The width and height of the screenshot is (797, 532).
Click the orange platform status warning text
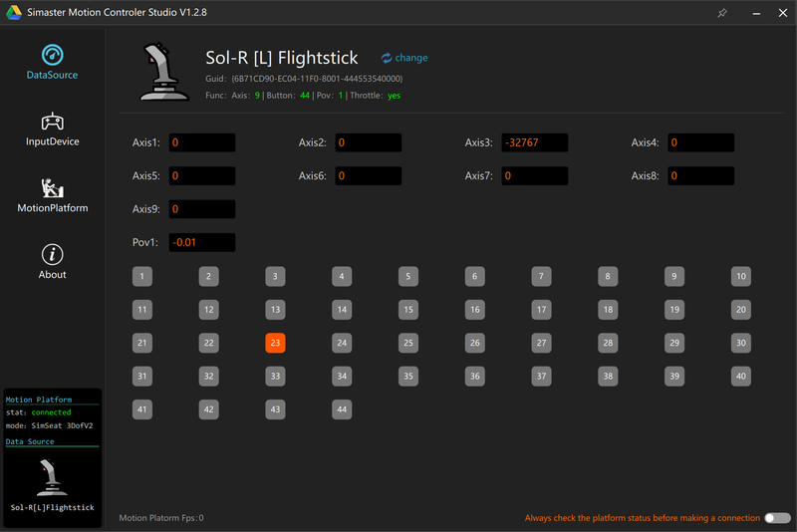tap(642, 518)
